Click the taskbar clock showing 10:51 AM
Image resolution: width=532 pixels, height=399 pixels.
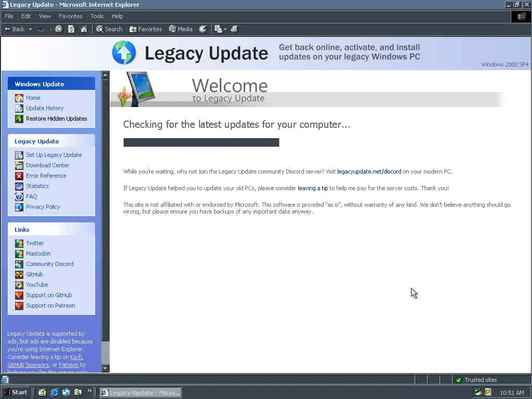click(x=512, y=393)
